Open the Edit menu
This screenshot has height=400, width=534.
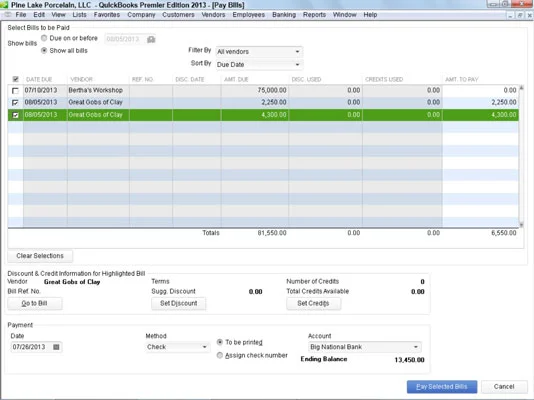(x=39, y=15)
